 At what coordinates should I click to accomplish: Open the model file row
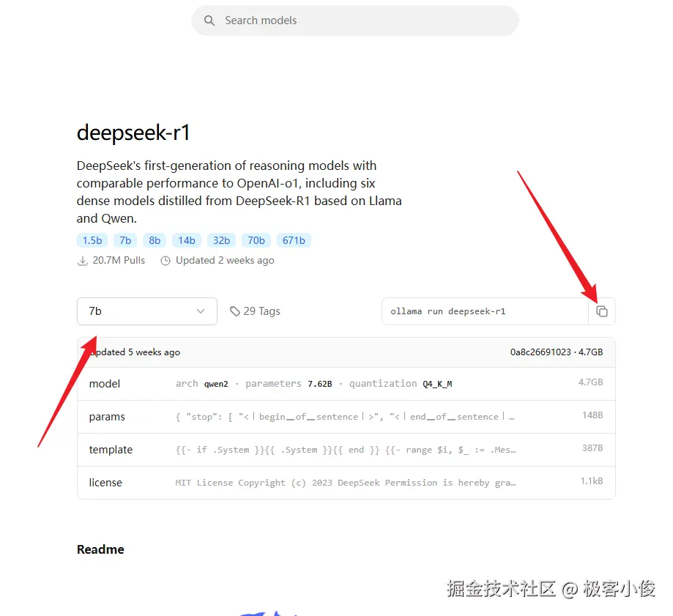(x=346, y=384)
